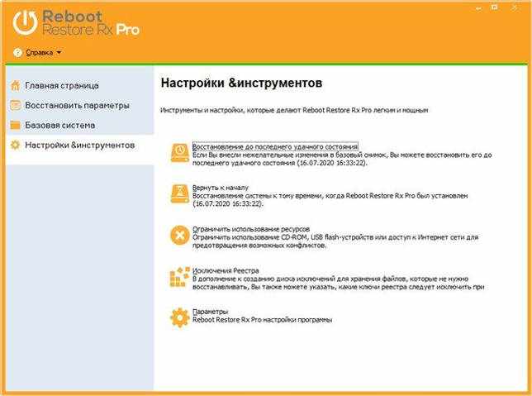Open Ограничить использование ресурсов link
This screenshot has width=532, height=396.
pos(251,229)
